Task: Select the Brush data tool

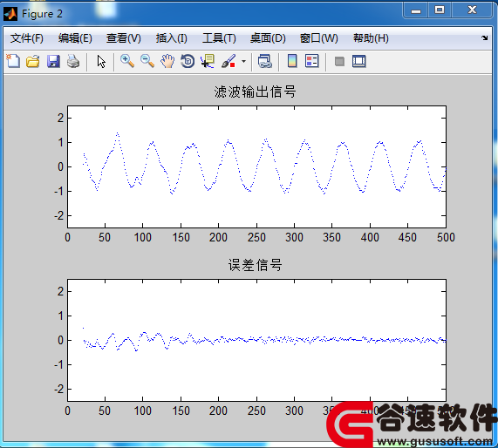Action: (229, 61)
